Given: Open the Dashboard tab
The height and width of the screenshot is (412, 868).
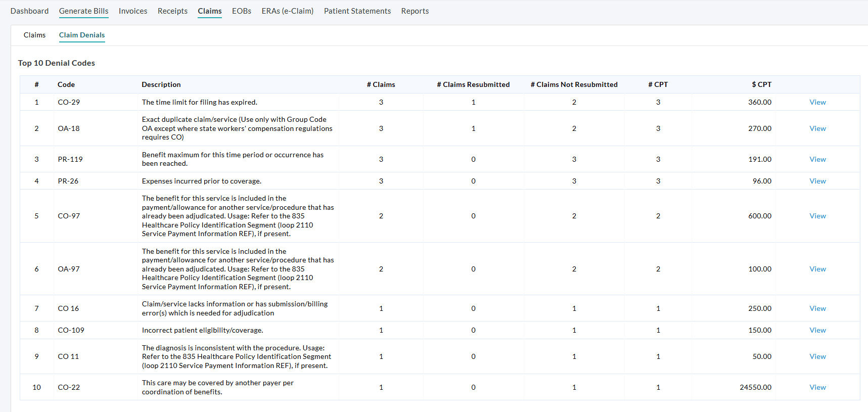Looking at the screenshot, I should (29, 11).
